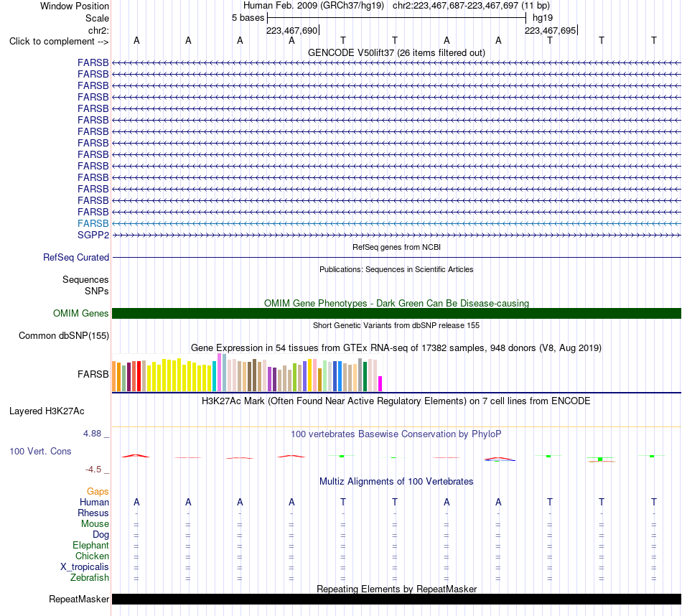Open the GTEx Gene Expression track title
The image size is (682, 616).
tap(396, 348)
